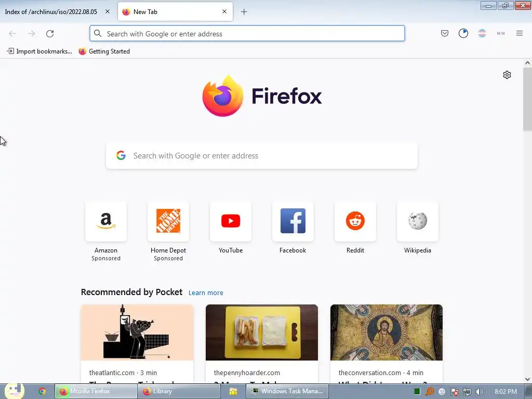The width and height of the screenshot is (532, 399).
Task: Click the green CPU meter tray icon
Action: coord(417,392)
